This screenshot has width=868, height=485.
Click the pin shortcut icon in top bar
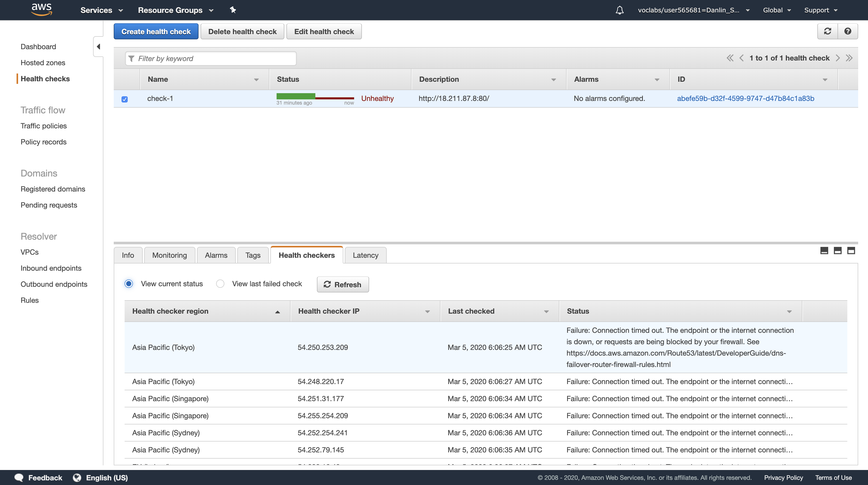pos(233,10)
